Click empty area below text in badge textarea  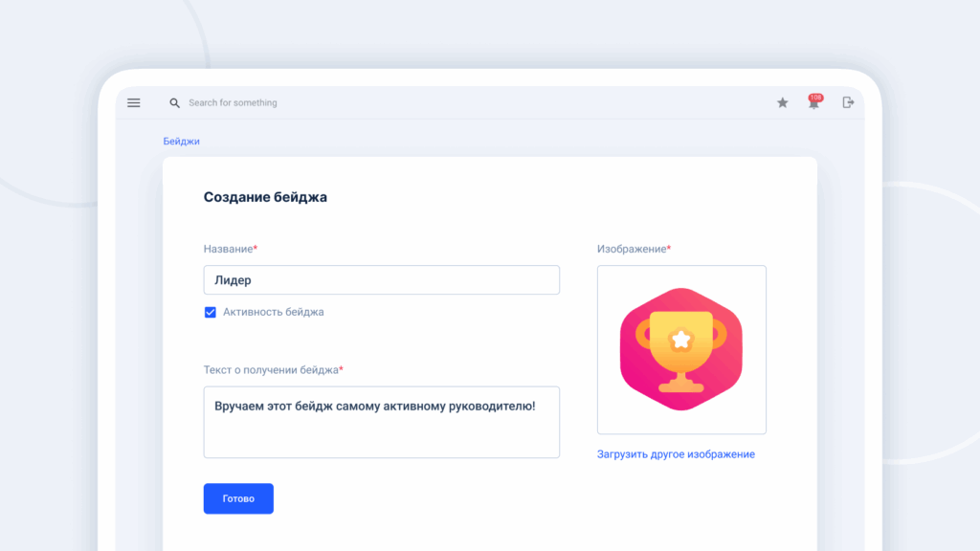pyautogui.click(x=381, y=439)
